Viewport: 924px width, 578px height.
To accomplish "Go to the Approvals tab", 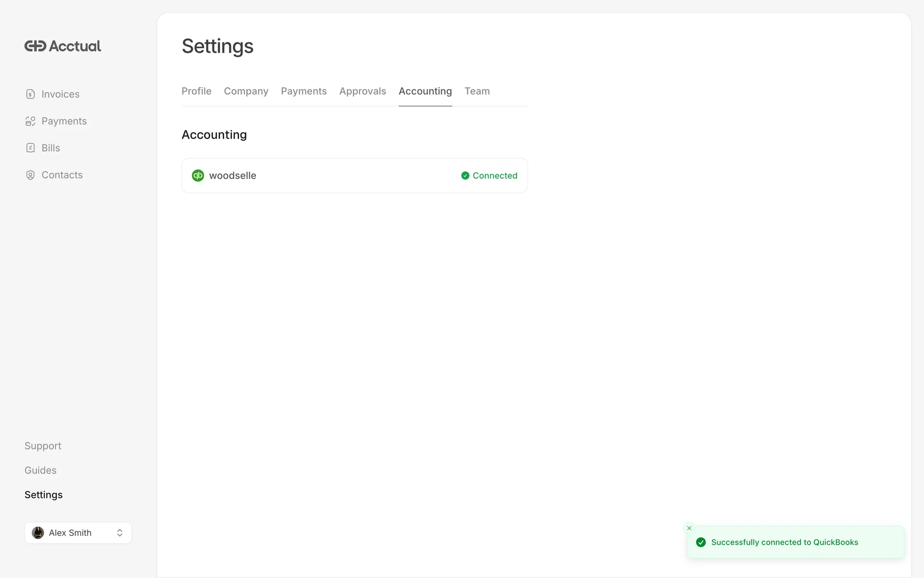I will click(x=362, y=92).
